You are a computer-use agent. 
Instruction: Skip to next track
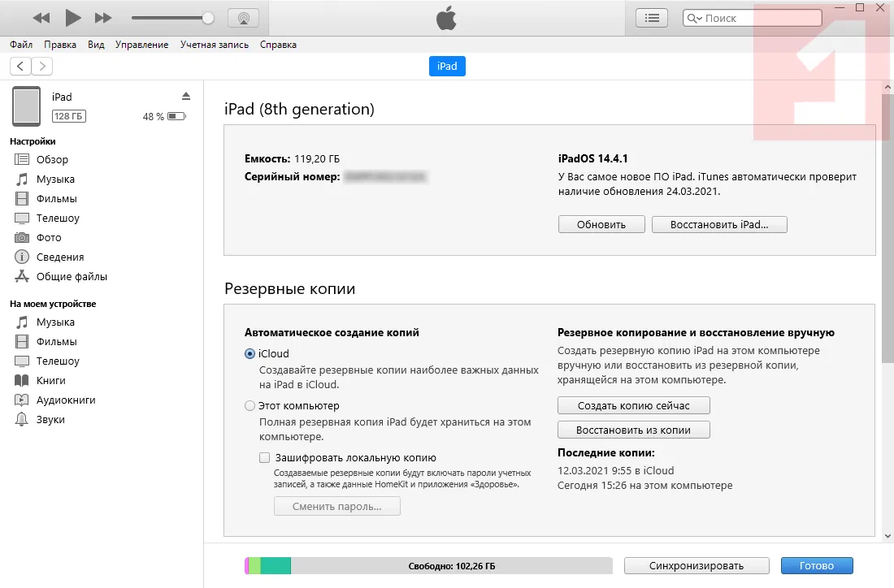tap(103, 17)
